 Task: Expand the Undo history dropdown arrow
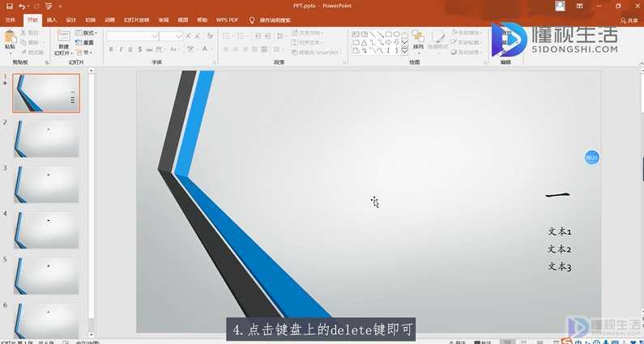pyautogui.click(x=28, y=6)
